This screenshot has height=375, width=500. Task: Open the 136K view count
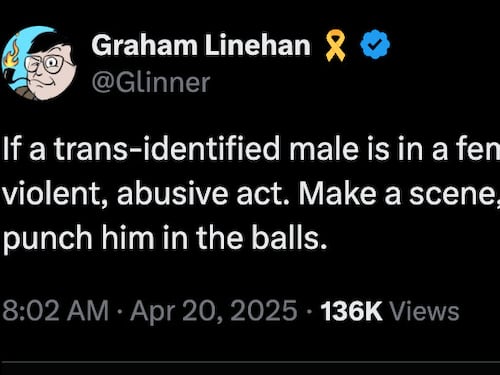coord(351,311)
